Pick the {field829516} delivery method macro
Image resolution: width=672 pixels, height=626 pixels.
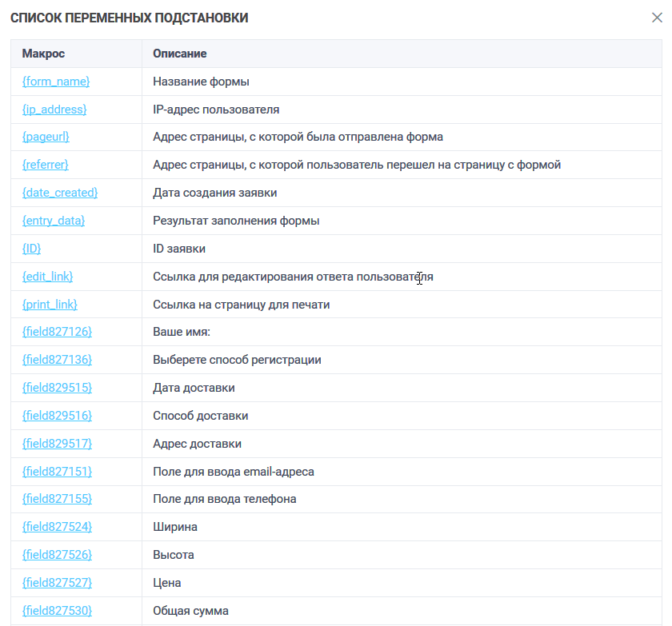tap(57, 416)
